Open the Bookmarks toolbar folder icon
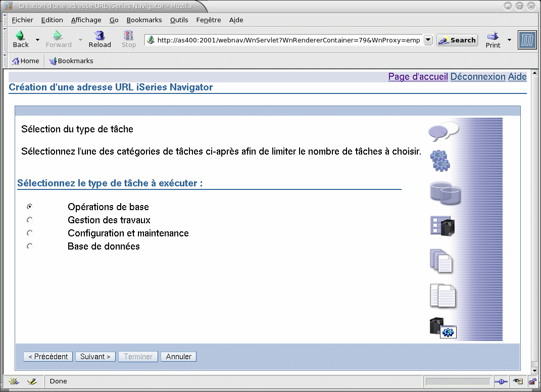 coord(53,61)
